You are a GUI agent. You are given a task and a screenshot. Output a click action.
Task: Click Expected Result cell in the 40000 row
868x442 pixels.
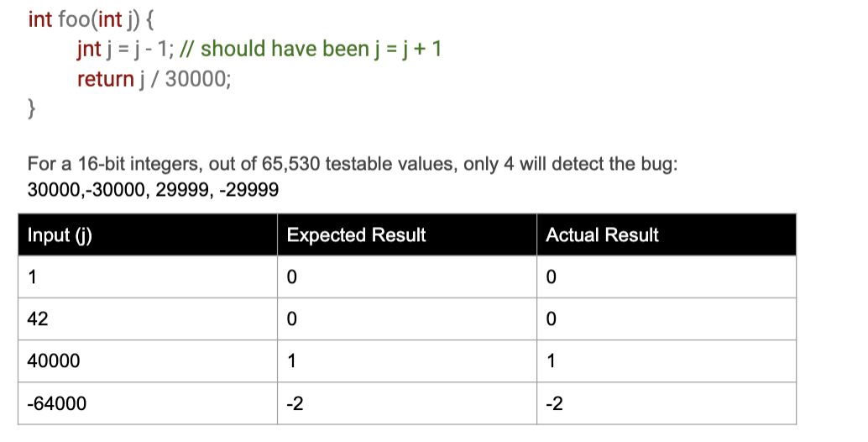point(406,361)
